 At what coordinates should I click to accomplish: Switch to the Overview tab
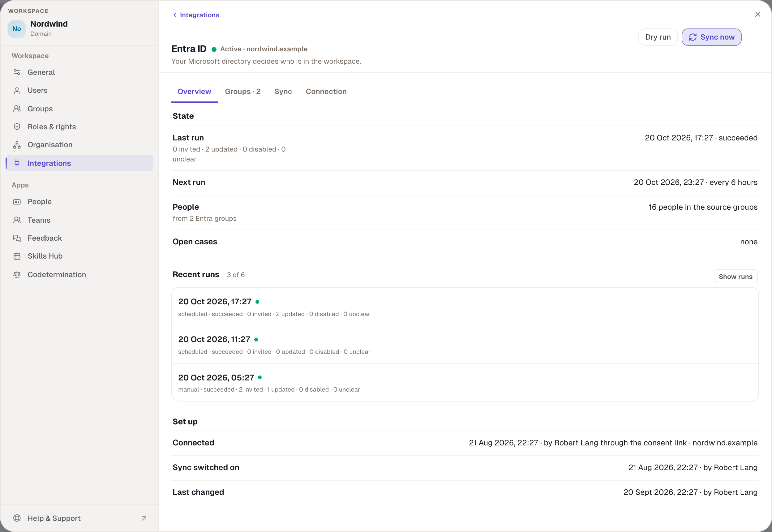[x=194, y=91]
